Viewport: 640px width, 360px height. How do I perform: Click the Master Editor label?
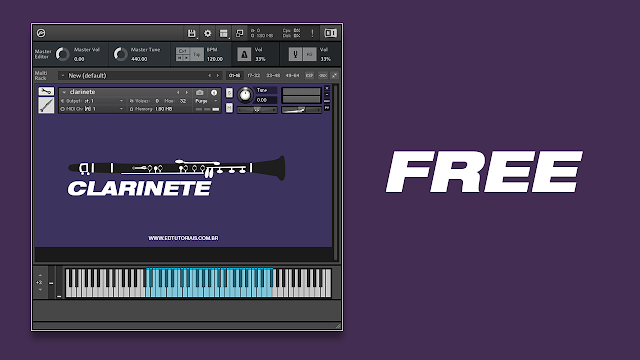click(43, 54)
